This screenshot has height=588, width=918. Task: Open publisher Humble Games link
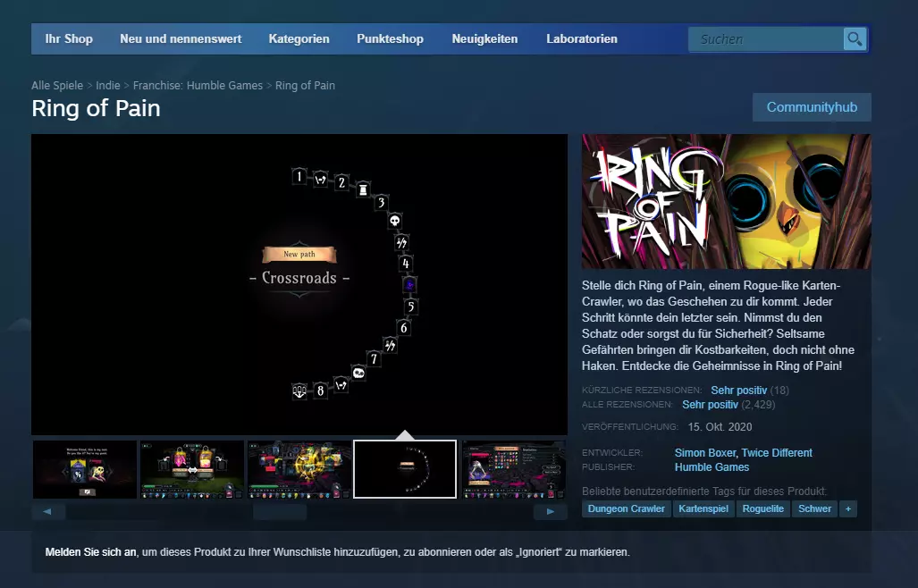click(x=712, y=466)
